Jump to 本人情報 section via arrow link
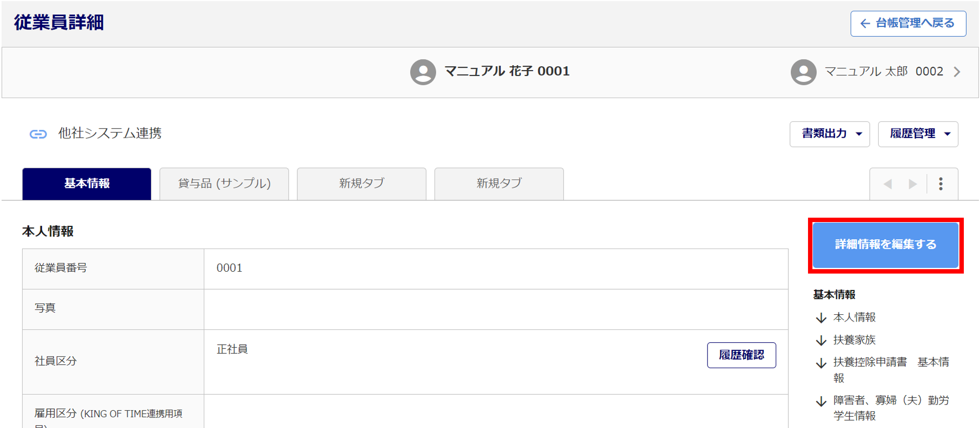Image resolution: width=980 pixels, height=428 pixels. tap(854, 317)
